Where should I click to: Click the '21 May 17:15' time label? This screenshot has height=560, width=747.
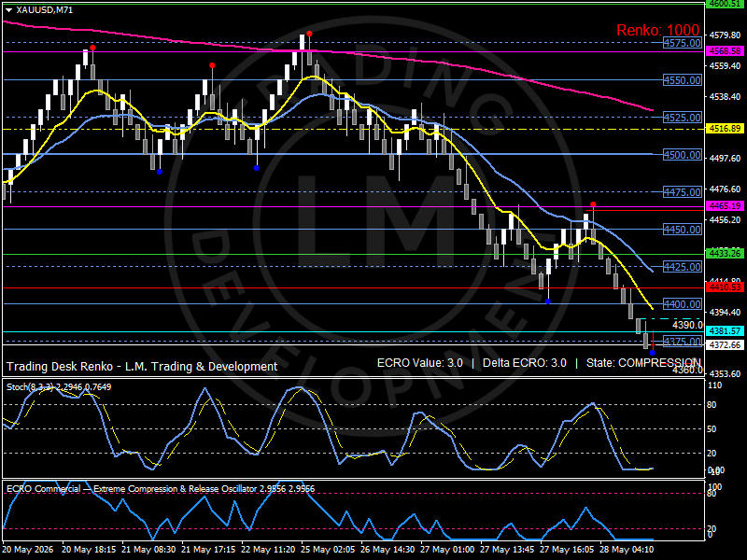208,549
